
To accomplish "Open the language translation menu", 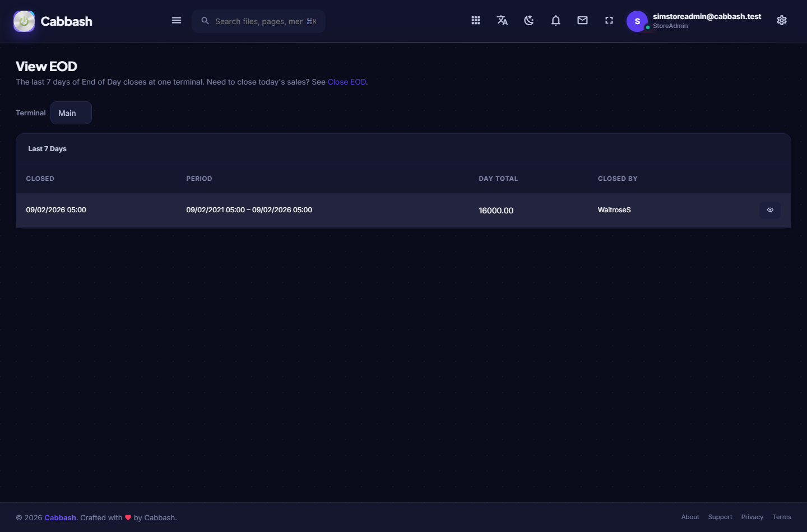I will click(502, 21).
